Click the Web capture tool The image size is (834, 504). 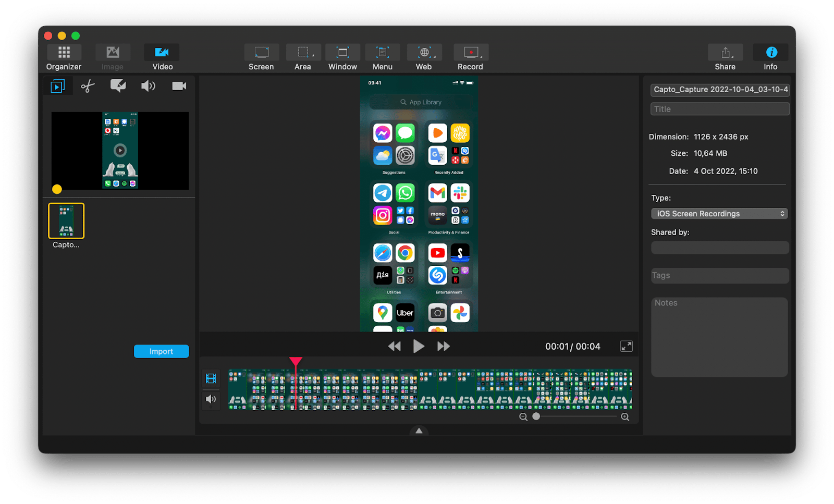coord(424,57)
